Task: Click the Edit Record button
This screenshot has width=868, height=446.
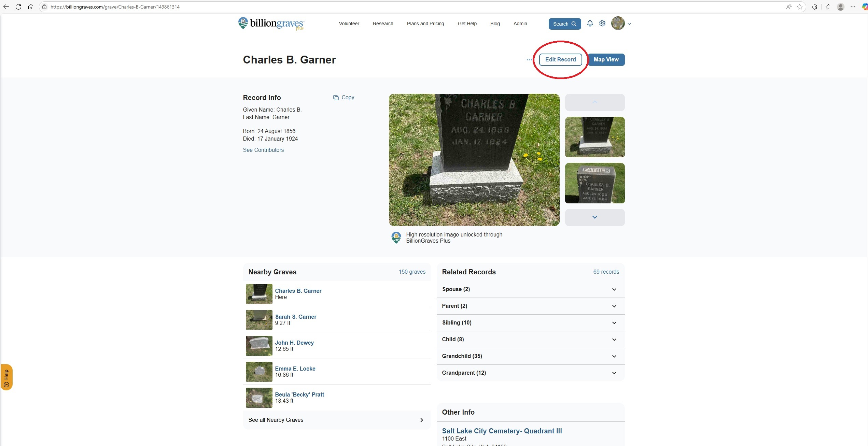Action: pyautogui.click(x=560, y=60)
